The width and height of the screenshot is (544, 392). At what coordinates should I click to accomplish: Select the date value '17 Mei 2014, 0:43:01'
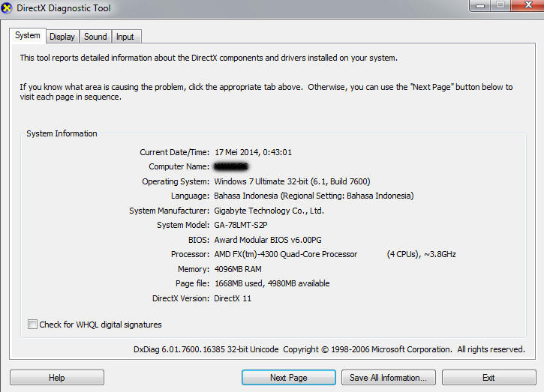coord(254,152)
